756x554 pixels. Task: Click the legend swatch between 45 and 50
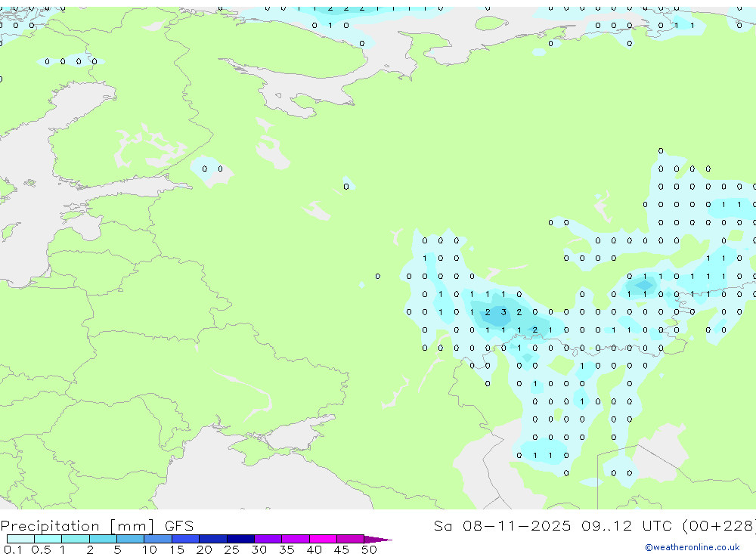point(350,539)
